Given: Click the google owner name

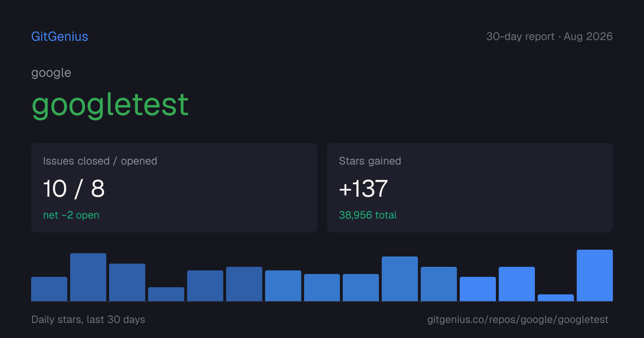Looking at the screenshot, I should click(51, 73).
